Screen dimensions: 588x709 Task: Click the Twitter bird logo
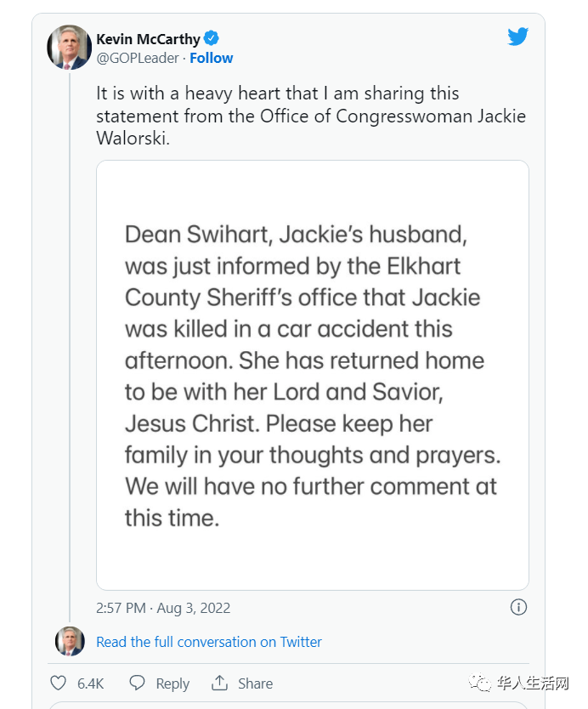517,37
